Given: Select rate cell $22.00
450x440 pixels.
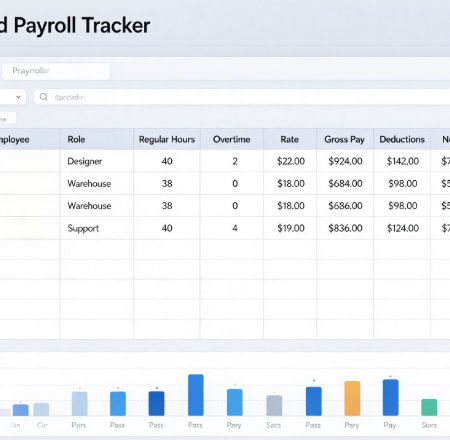Looking at the screenshot, I should click(290, 161).
